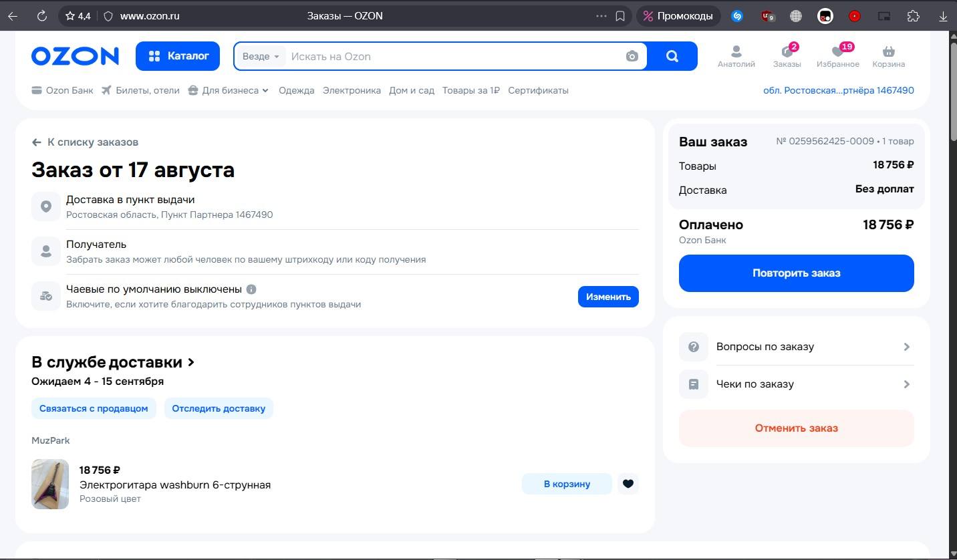957x560 pixels.
Task: Expand the Везде search category dropdown
Action: pyautogui.click(x=261, y=57)
